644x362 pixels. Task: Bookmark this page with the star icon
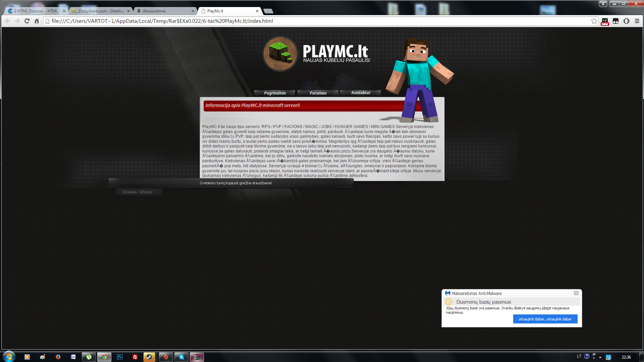click(x=594, y=21)
